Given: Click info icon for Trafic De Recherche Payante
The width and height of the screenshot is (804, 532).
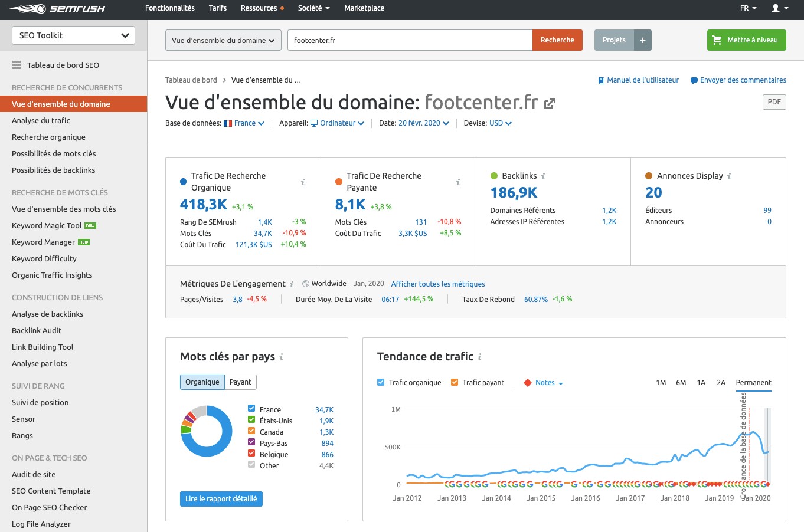Looking at the screenshot, I should pyautogui.click(x=458, y=182).
